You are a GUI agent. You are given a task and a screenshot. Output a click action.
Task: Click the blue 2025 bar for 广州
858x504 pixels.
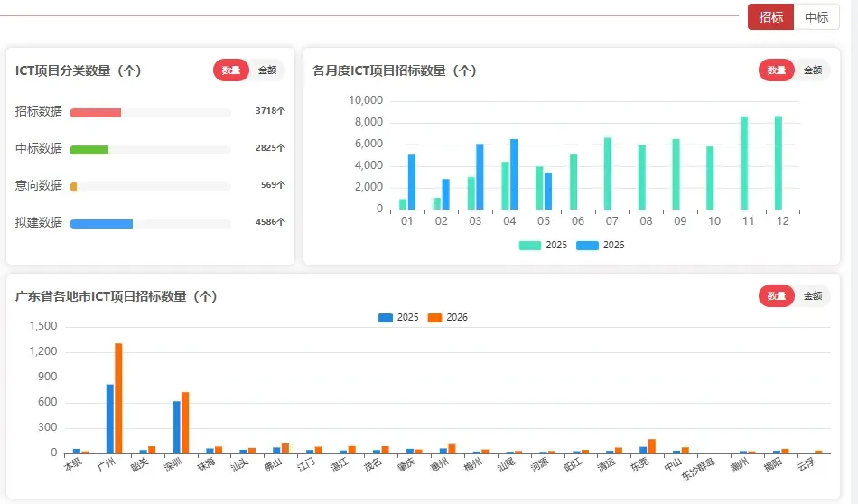(x=110, y=419)
